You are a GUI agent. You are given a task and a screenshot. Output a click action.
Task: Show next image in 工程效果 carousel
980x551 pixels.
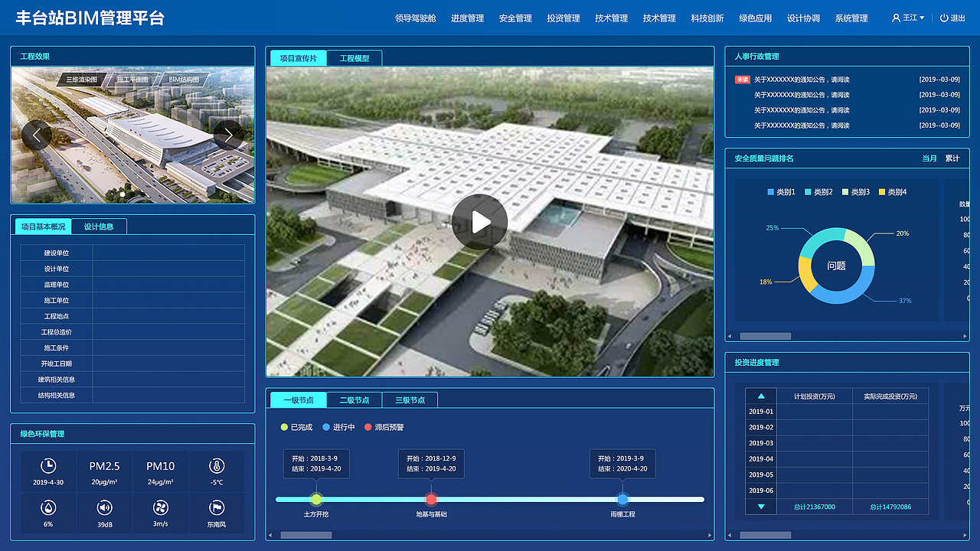coord(228,135)
